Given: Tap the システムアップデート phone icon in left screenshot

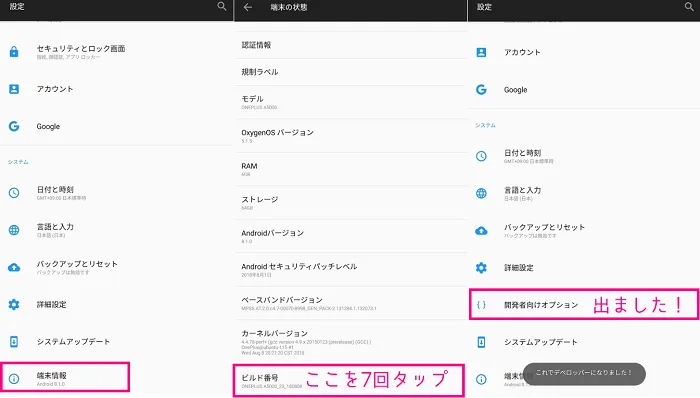Looking at the screenshot, I should pyautogui.click(x=14, y=341).
